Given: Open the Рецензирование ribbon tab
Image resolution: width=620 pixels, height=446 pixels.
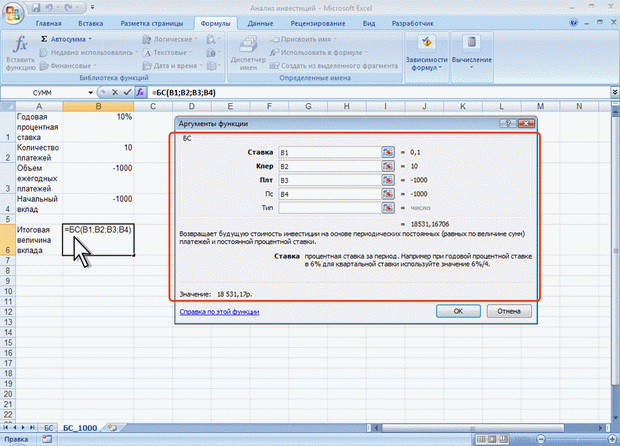Looking at the screenshot, I should pyautogui.click(x=318, y=23).
